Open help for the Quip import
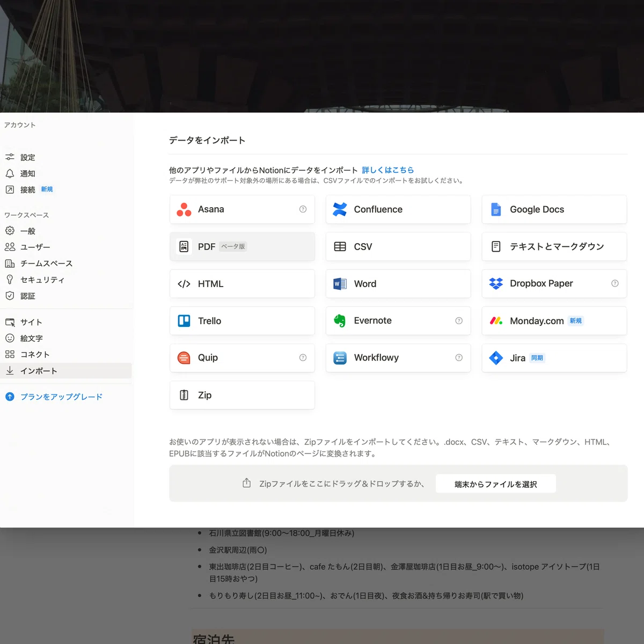This screenshot has height=644, width=644. pos(303,358)
